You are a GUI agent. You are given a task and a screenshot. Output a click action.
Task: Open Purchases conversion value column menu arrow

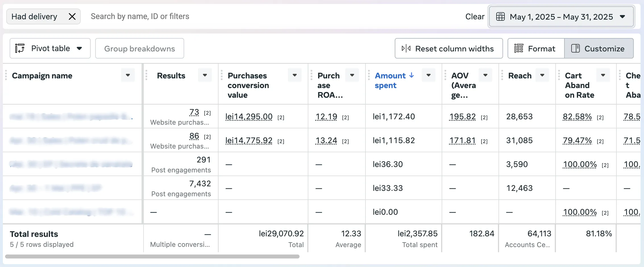tap(295, 75)
